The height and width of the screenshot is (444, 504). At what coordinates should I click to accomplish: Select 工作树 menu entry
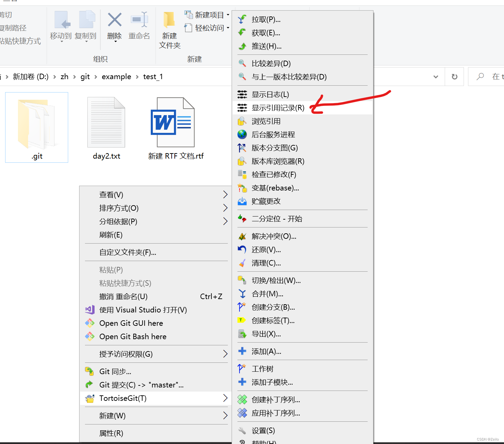coord(302,369)
